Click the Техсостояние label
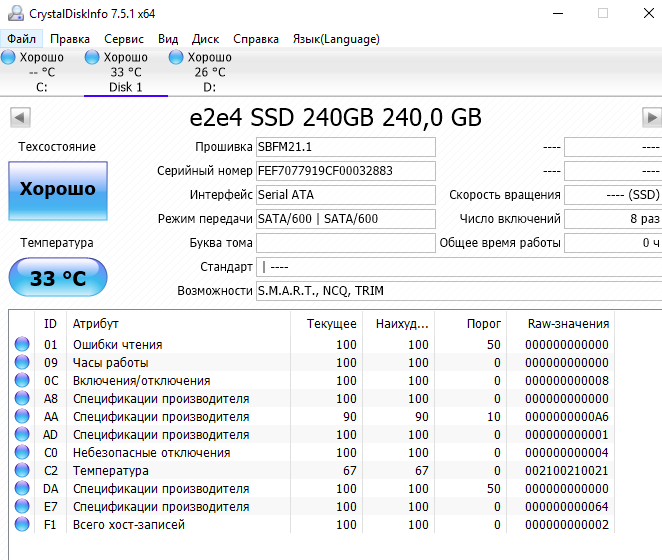 (57, 147)
